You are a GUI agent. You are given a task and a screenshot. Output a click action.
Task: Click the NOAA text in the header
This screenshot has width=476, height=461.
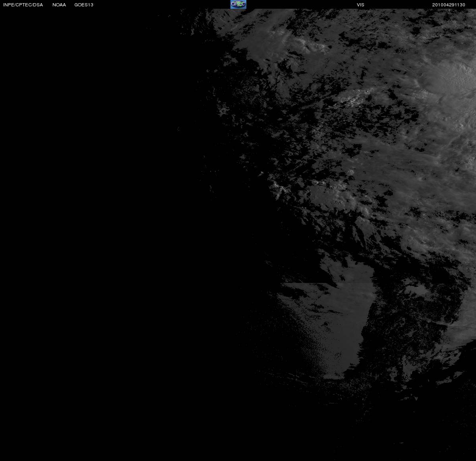tap(59, 5)
